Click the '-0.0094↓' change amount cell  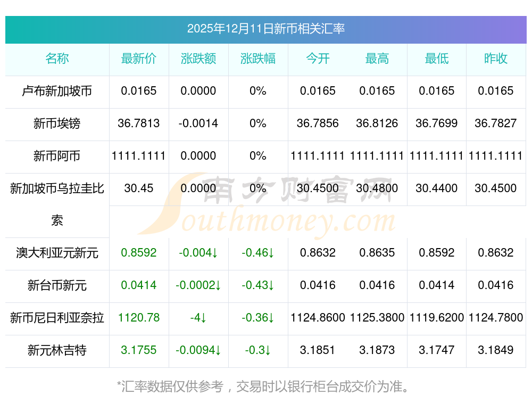point(198,350)
